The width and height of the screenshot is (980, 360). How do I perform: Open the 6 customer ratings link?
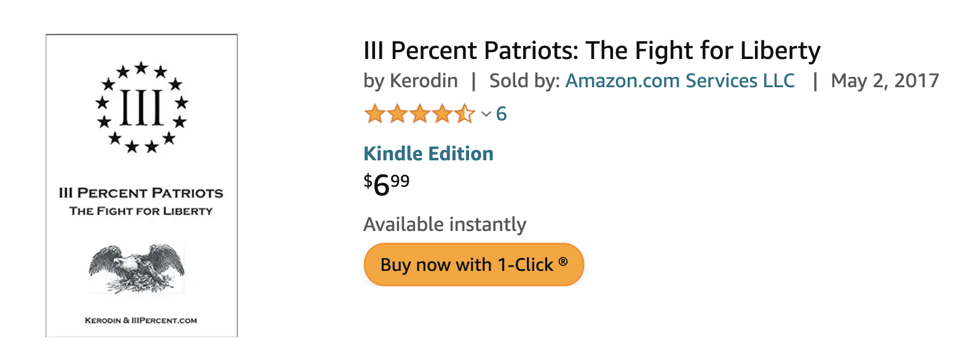click(501, 114)
